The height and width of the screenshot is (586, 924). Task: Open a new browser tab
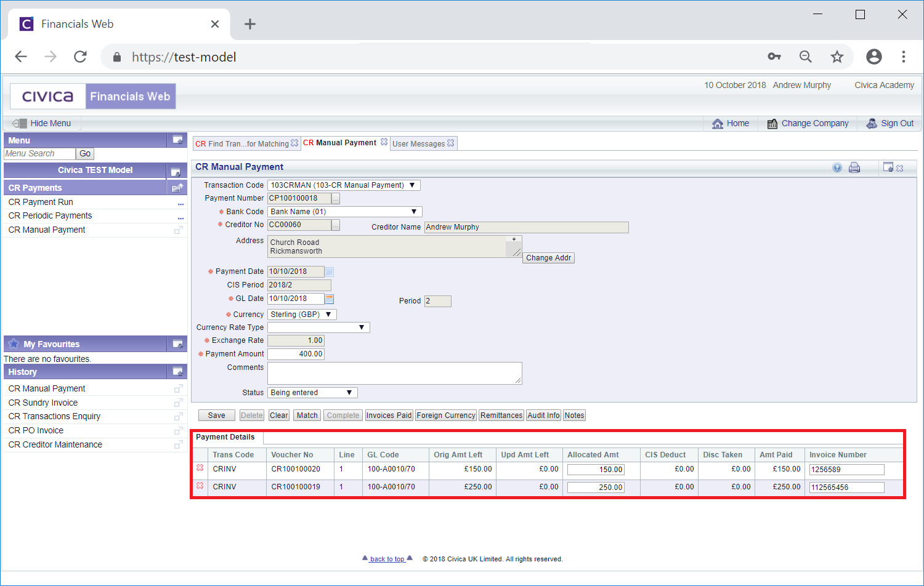[x=249, y=24]
